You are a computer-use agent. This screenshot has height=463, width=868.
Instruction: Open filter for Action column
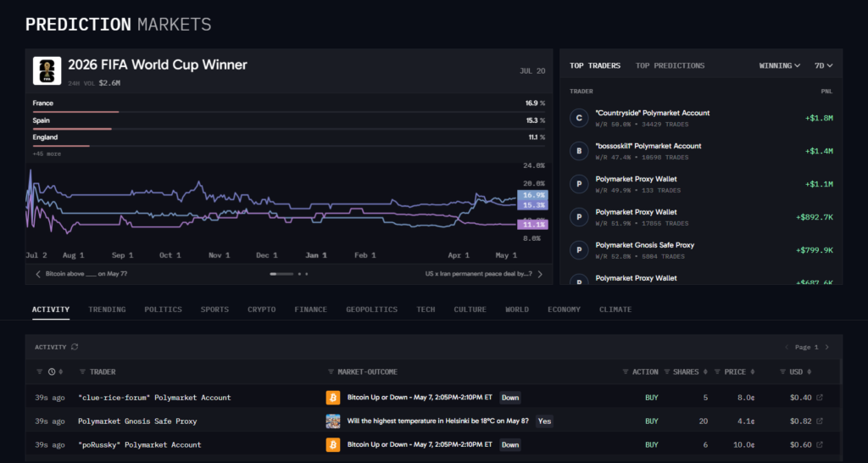click(x=626, y=371)
